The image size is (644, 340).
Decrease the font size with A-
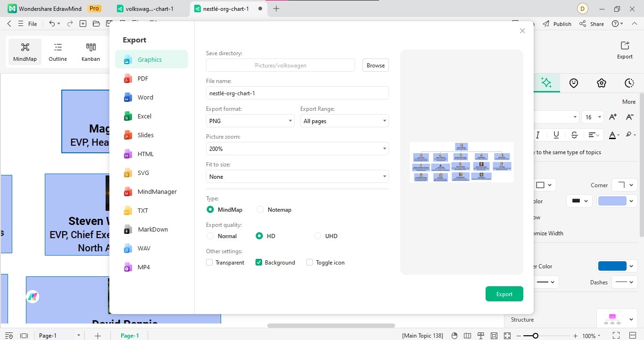pyautogui.click(x=629, y=117)
